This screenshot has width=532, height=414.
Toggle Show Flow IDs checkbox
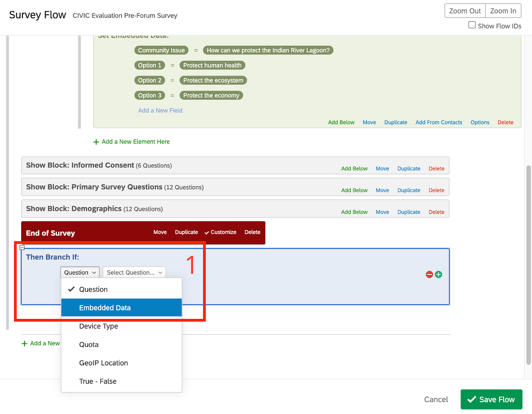coord(472,25)
